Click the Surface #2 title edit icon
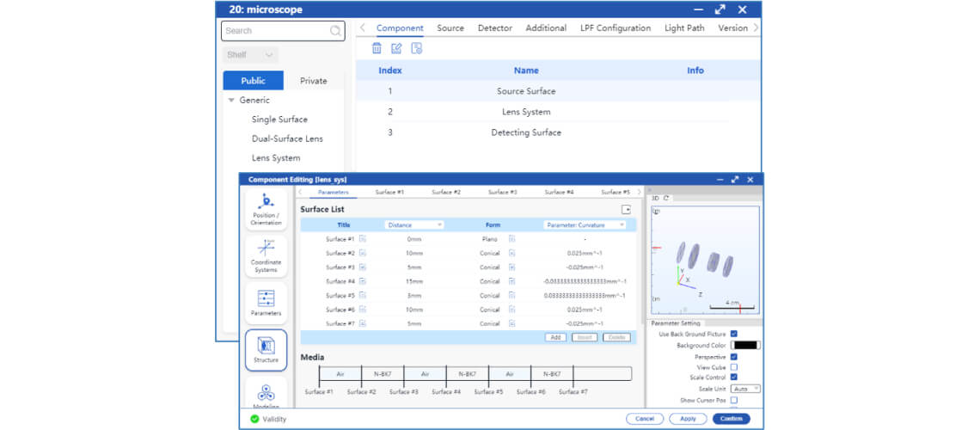The image size is (980, 430). (x=363, y=254)
